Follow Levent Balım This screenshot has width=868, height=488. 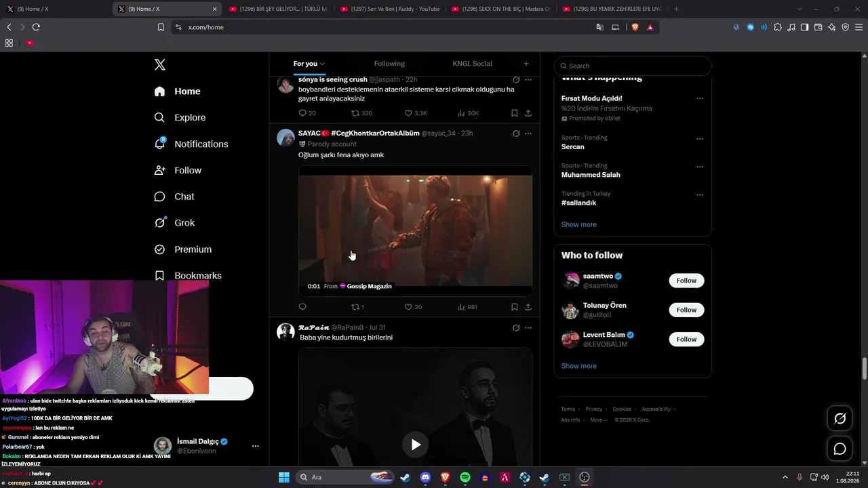686,339
